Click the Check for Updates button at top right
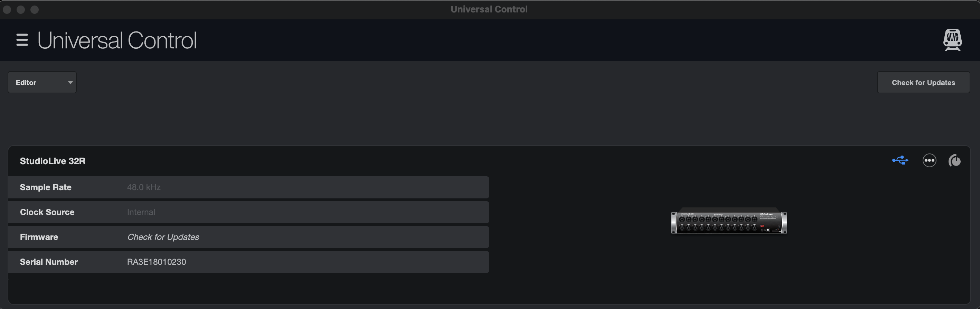This screenshot has height=309, width=980. [x=923, y=82]
